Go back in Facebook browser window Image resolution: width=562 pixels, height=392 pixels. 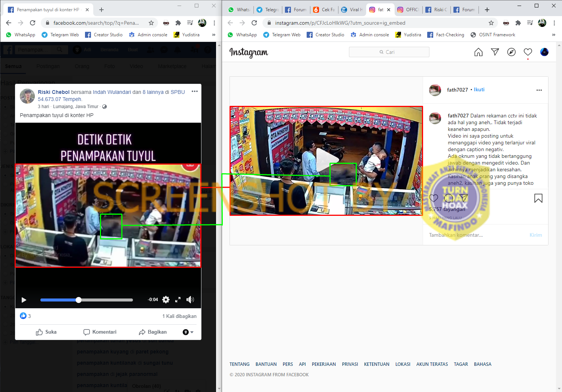pyautogui.click(x=9, y=23)
